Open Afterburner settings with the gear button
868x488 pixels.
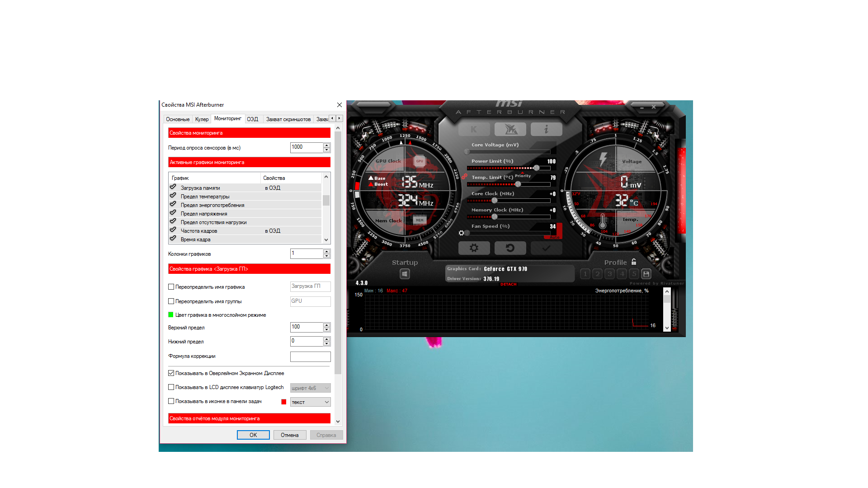(x=474, y=248)
